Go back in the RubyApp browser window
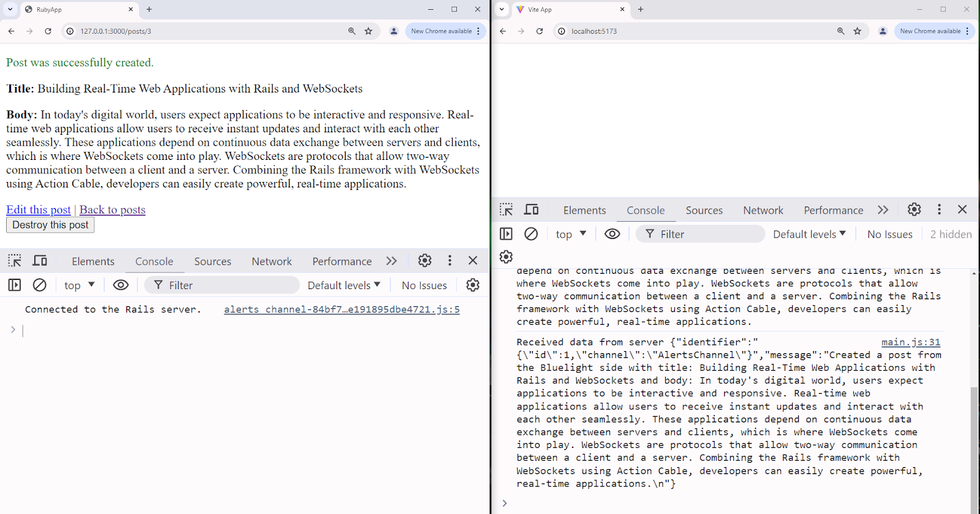Screen dimensions: 980x514 (12, 31)
